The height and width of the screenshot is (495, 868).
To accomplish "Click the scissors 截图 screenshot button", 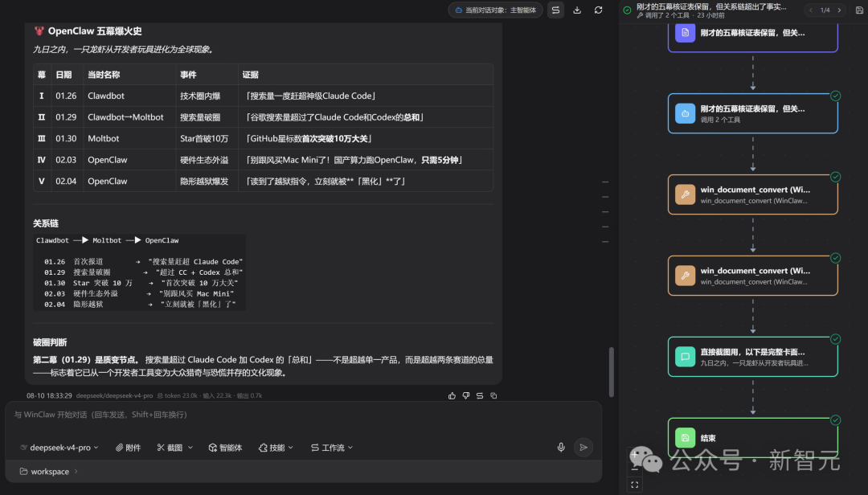I will point(170,448).
